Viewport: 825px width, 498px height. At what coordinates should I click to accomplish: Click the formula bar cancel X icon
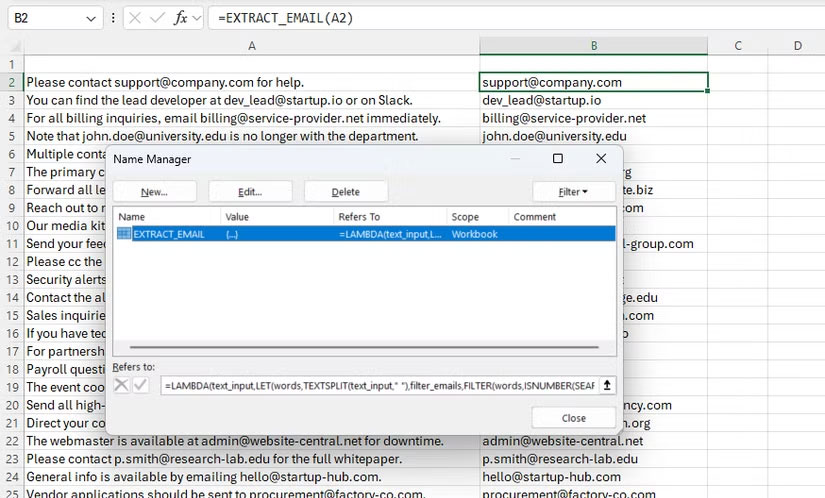coord(137,18)
